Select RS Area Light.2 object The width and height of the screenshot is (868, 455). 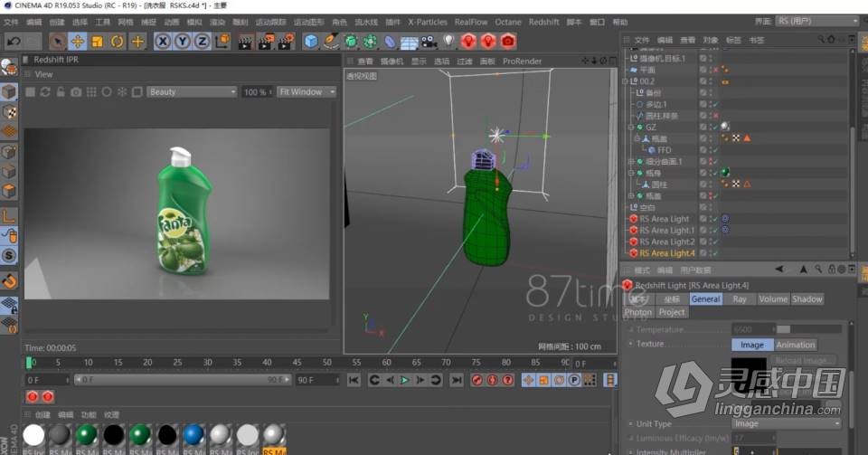pos(667,242)
